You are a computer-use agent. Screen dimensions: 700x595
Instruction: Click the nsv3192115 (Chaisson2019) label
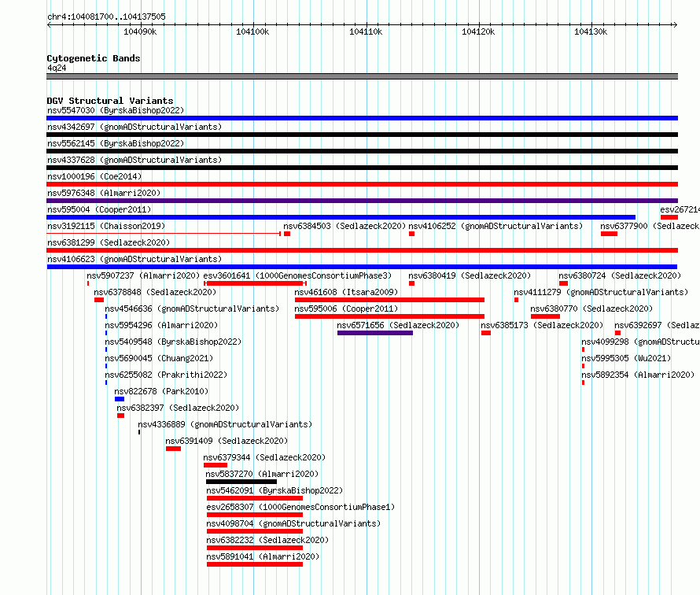tap(106, 226)
